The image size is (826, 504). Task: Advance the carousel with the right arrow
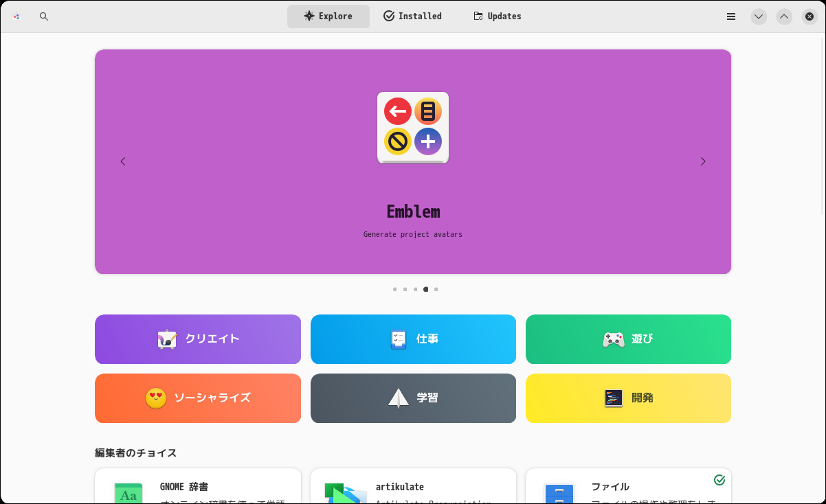point(703,161)
